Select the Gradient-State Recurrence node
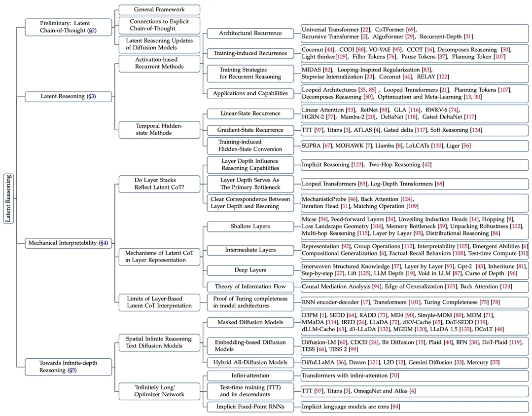The height and width of the screenshot is (416, 532). pyautogui.click(x=250, y=130)
